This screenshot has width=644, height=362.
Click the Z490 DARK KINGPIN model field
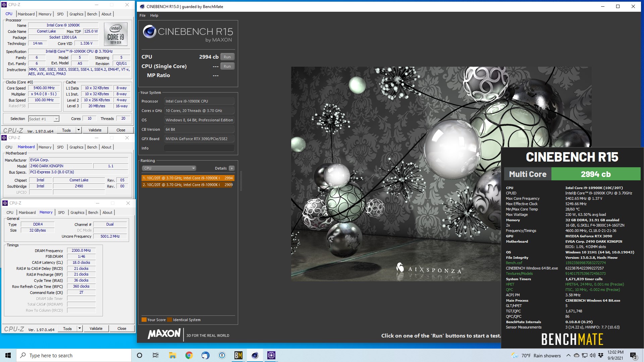(61, 166)
